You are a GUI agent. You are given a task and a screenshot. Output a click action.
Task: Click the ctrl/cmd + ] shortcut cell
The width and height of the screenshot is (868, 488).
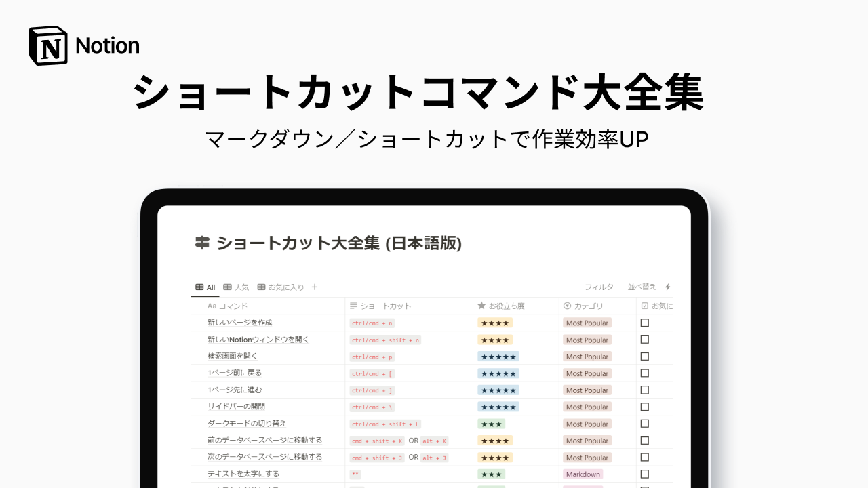point(372,390)
